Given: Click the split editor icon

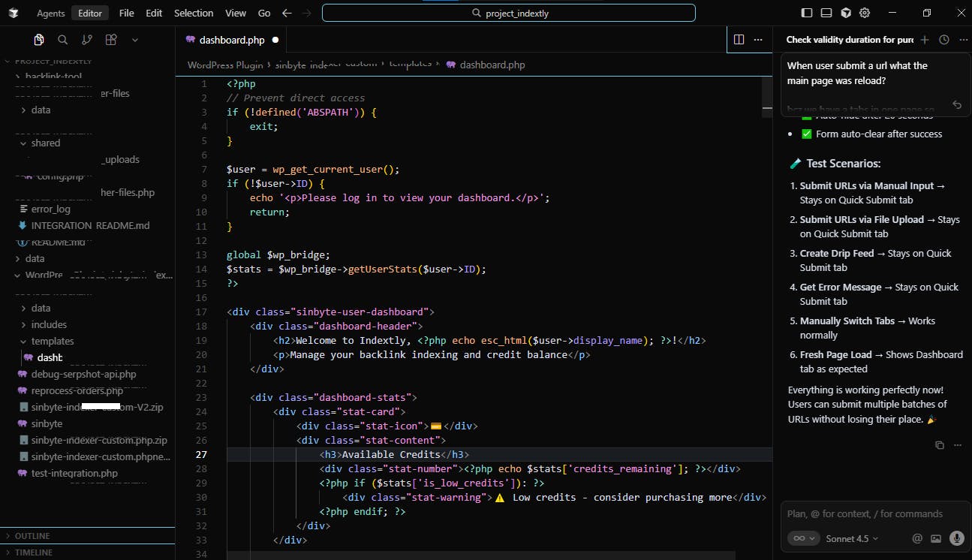Looking at the screenshot, I should (x=739, y=40).
